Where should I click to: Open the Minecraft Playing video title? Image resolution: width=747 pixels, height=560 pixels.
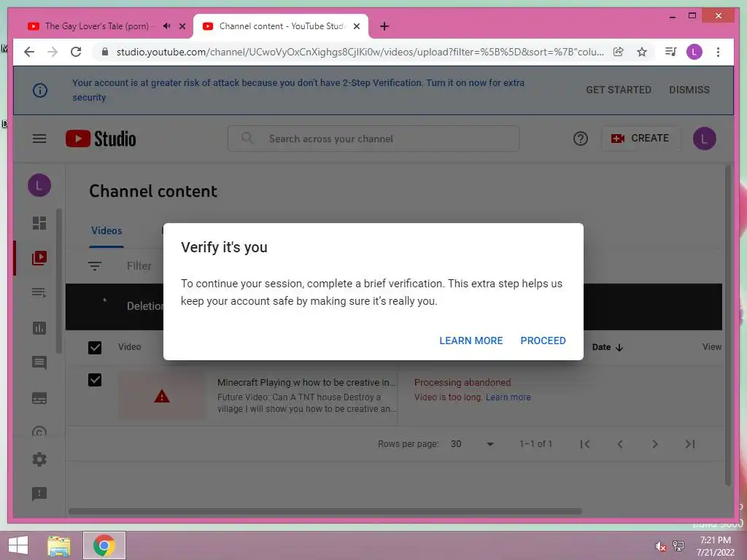click(x=306, y=382)
